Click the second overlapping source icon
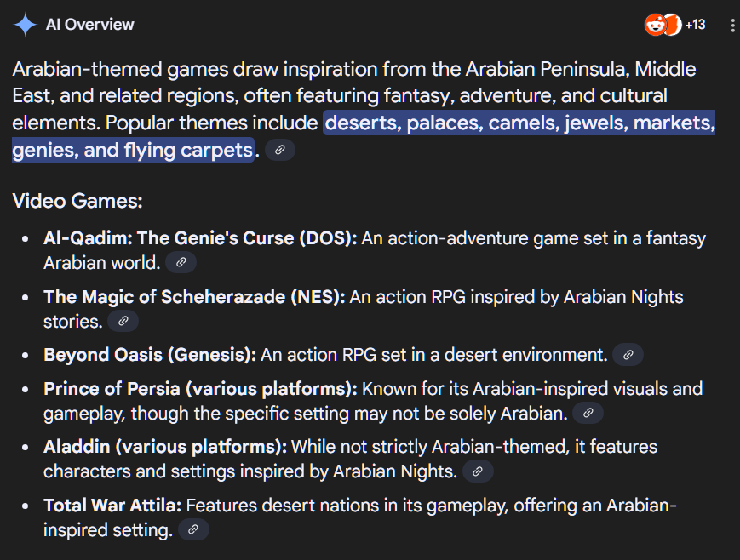The width and height of the screenshot is (740, 560). [674, 25]
